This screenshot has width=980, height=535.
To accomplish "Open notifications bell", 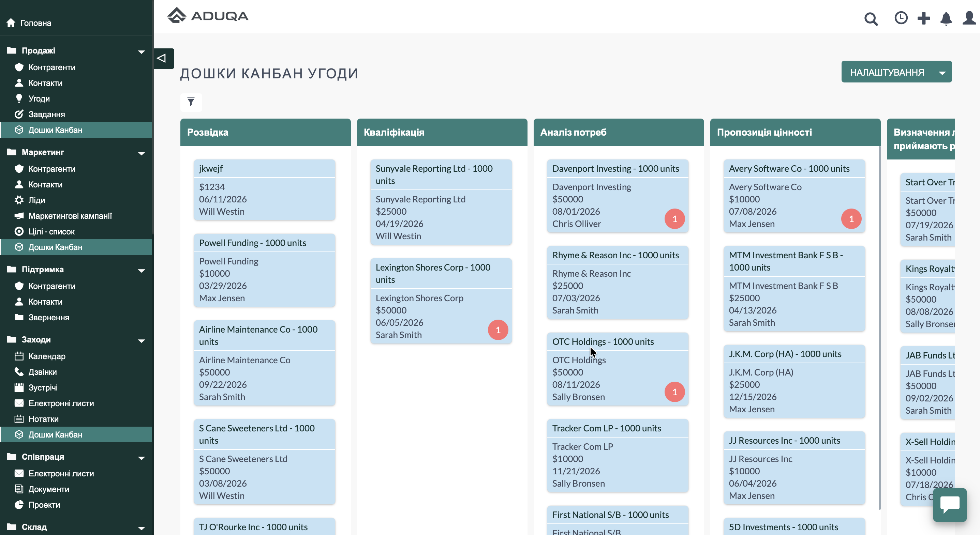I will [x=946, y=18].
